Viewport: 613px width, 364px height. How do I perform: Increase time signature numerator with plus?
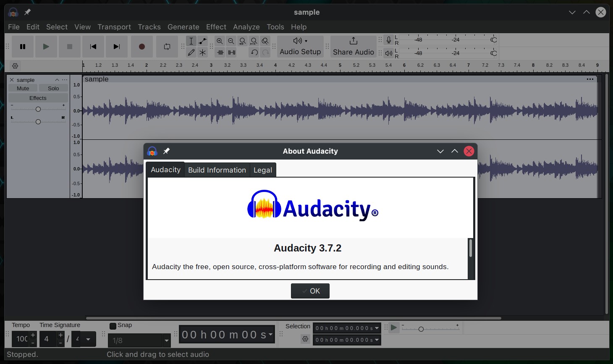(60, 335)
